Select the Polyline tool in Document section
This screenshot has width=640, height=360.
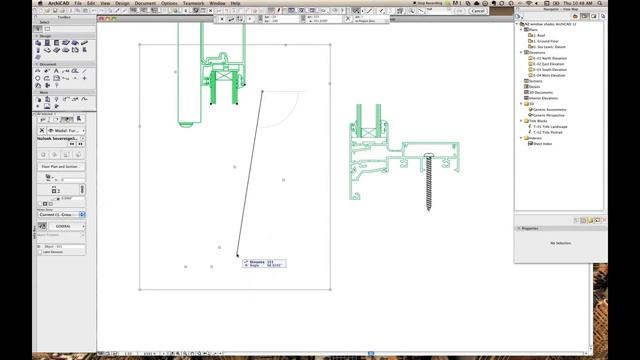[47, 78]
